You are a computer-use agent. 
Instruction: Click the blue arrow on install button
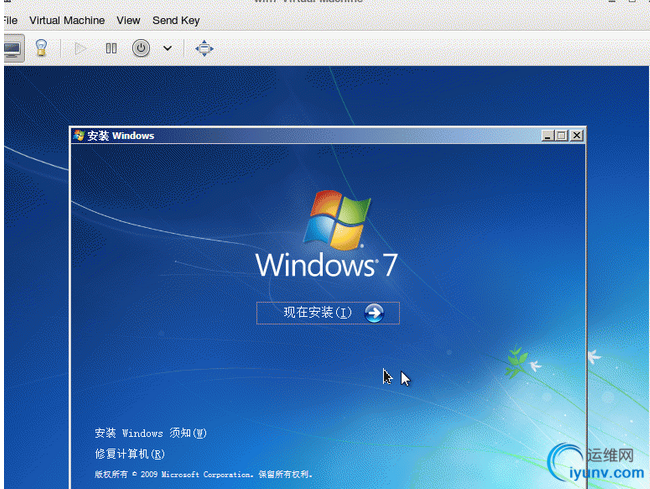tap(374, 313)
